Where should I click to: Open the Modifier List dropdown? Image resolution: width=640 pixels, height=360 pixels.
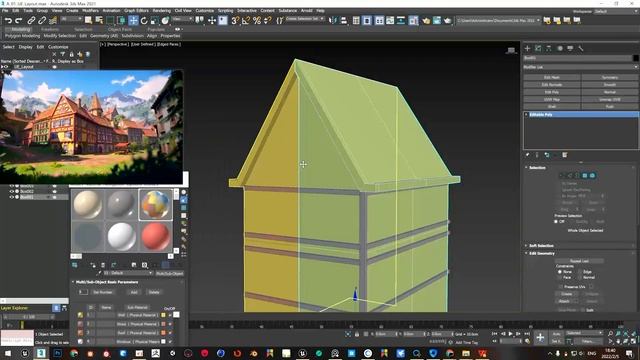[x=580, y=67]
